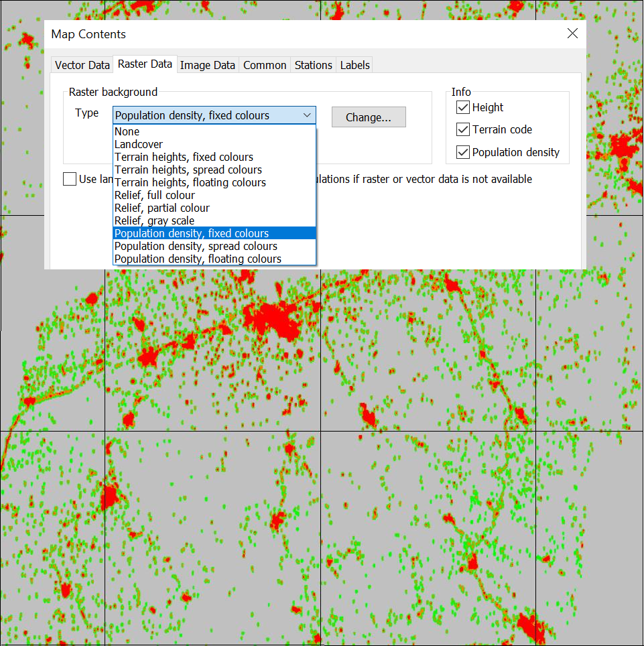Collapse the raster Type dropdown arrow

point(307,116)
